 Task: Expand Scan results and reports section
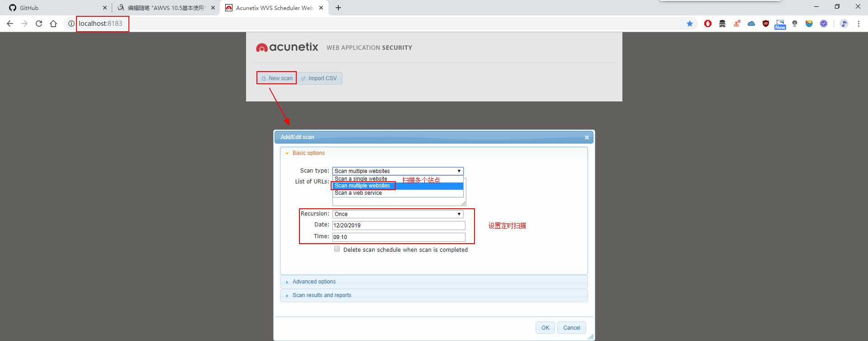pos(434,295)
